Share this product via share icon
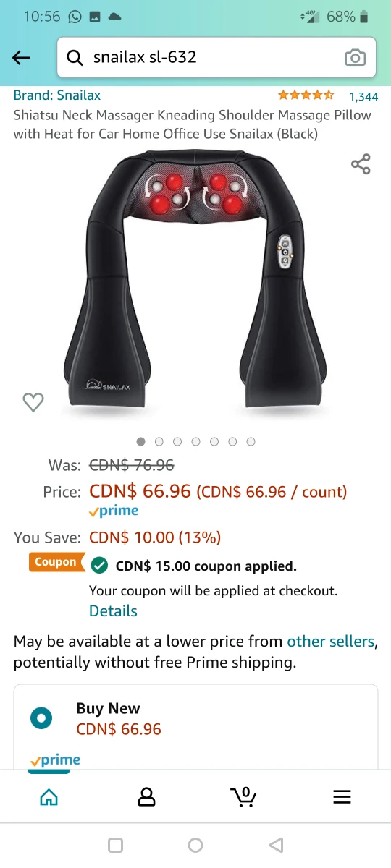Image resolution: width=391 pixels, height=868 pixels. click(361, 164)
